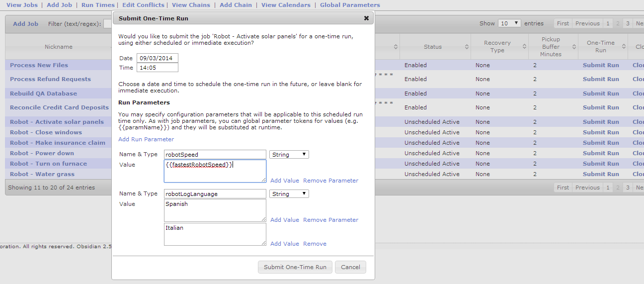Click Add Run Parameter link
This screenshot has height=284, width=644.
coord(146,139)
